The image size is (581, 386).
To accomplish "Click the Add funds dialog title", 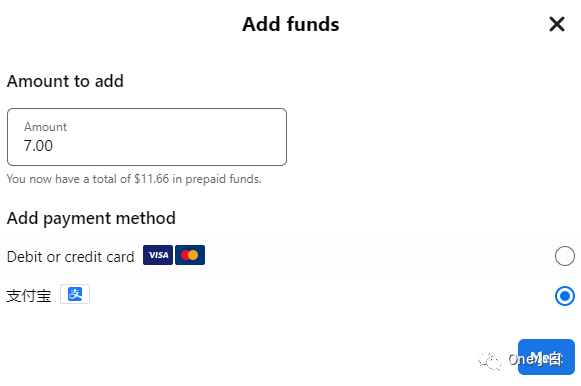I will 290,24.
